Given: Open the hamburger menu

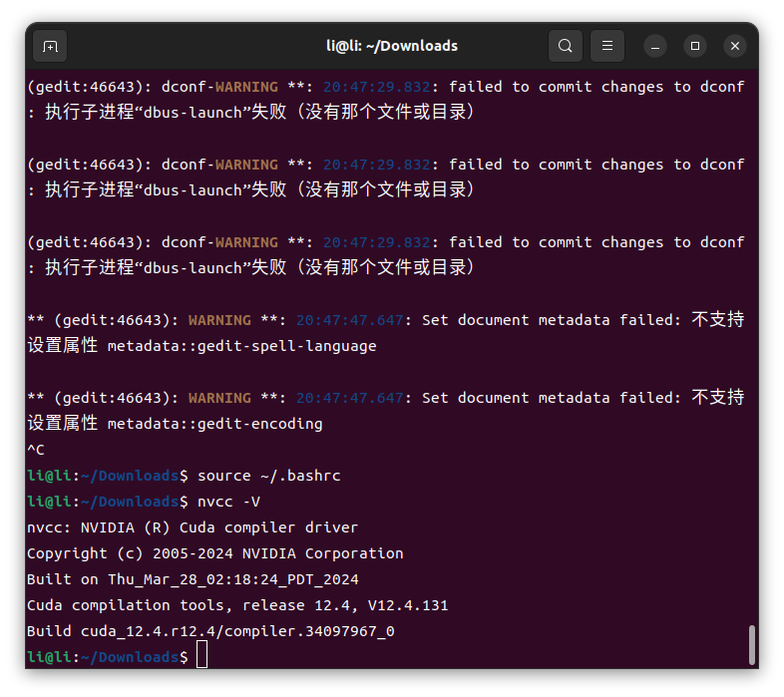Looking at the screenshot, I should click(607, 46).
